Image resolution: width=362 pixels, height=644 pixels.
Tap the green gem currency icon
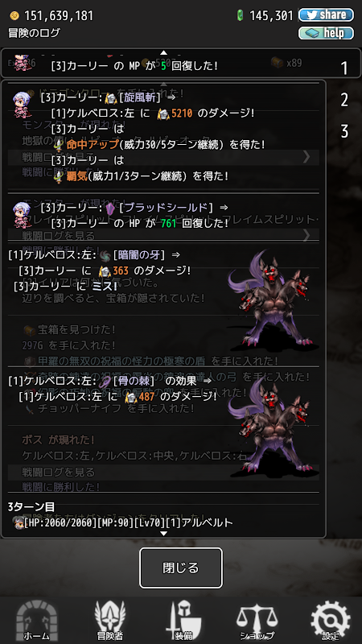coord(241,15)
